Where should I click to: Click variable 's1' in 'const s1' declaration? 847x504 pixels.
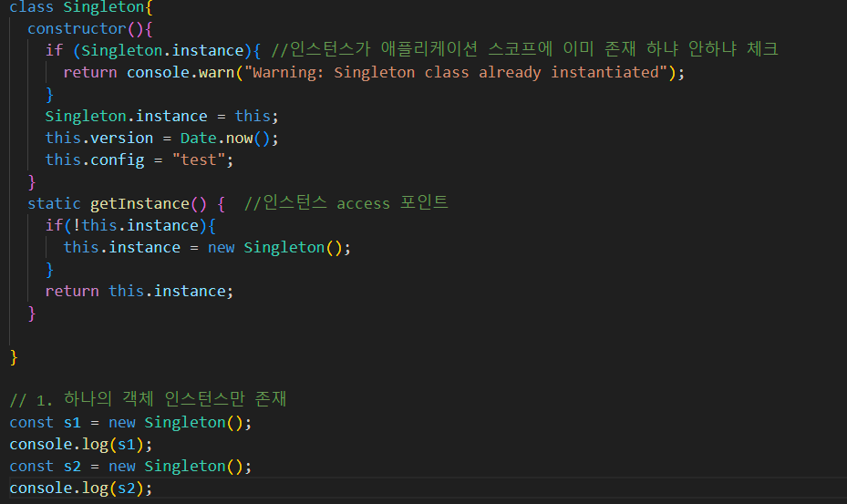pyautogui.click(x=72, y=423)
